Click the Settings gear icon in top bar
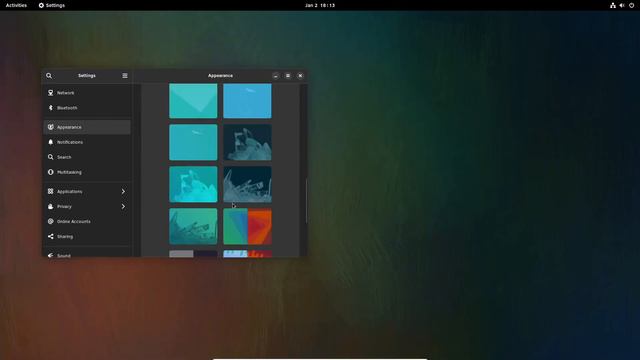Screen dimensions: 640x360 tap(41, 5)
